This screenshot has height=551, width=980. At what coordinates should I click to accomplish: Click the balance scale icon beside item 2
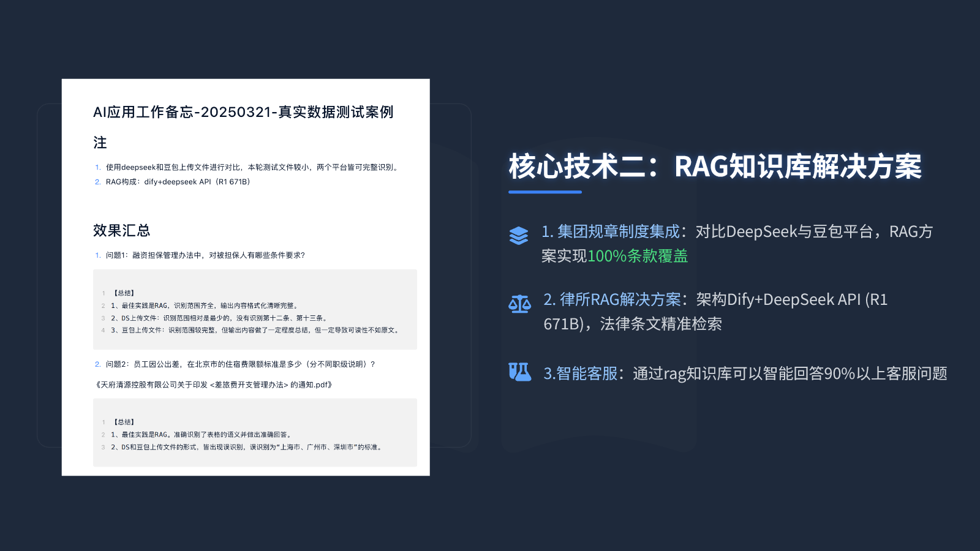tap(519, 304)
